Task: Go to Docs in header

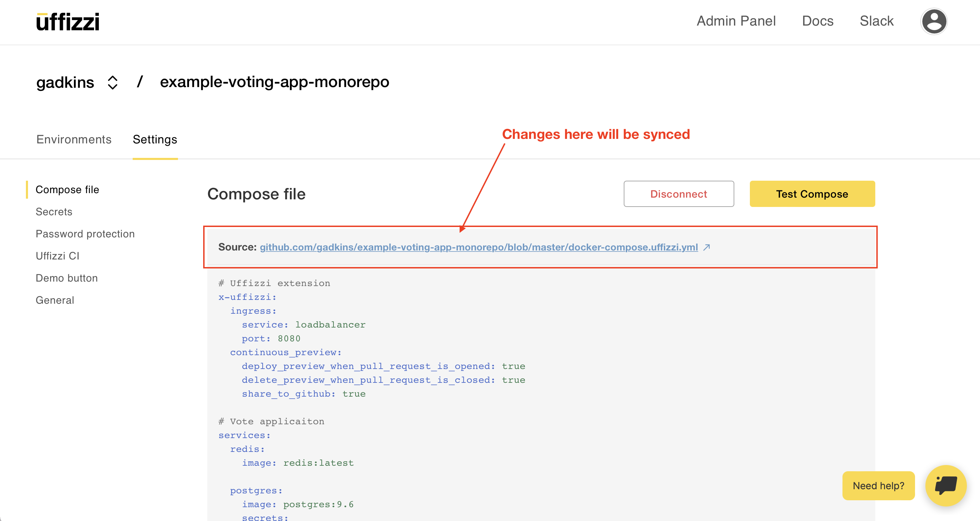Action: 818,21
